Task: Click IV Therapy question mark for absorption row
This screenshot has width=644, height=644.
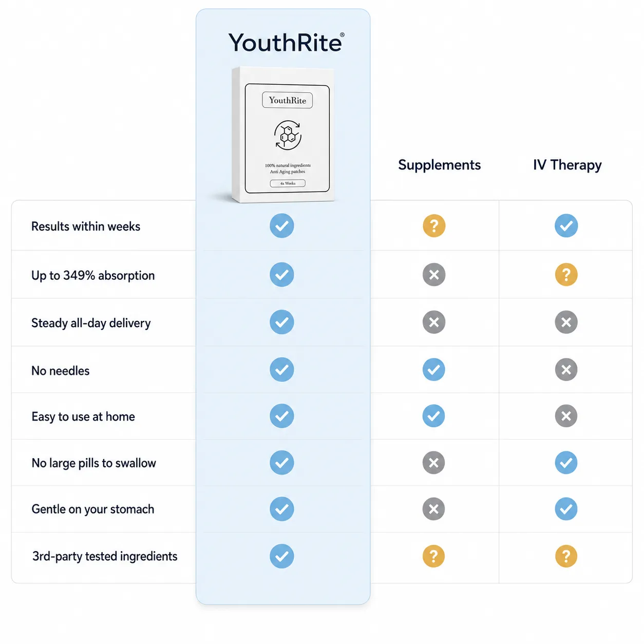Action: point(566,275)
